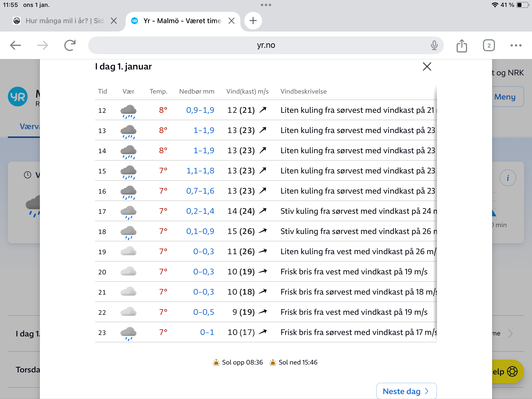Tap the Wi-Fi status icon

(495, 5)
